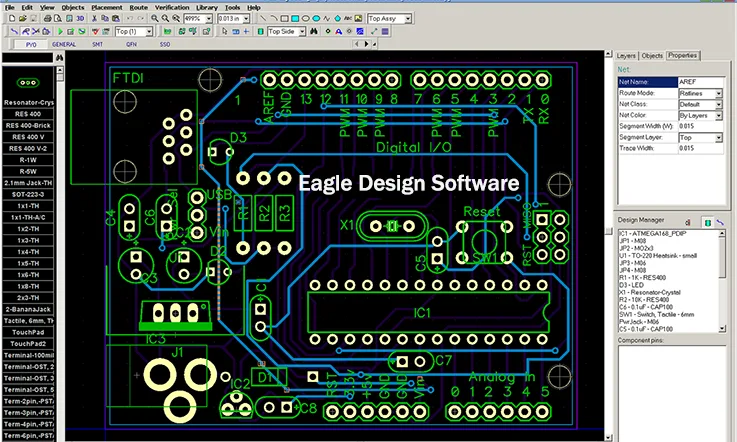Open the Top (1) routing layer dropdown
Screen dimensions: 737x442
pos(149,32)
